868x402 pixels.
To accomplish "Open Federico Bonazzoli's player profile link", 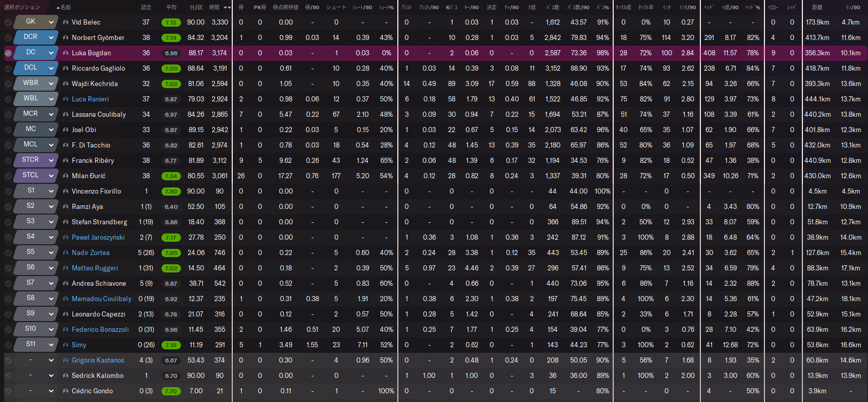I will [x=100, y=330].
